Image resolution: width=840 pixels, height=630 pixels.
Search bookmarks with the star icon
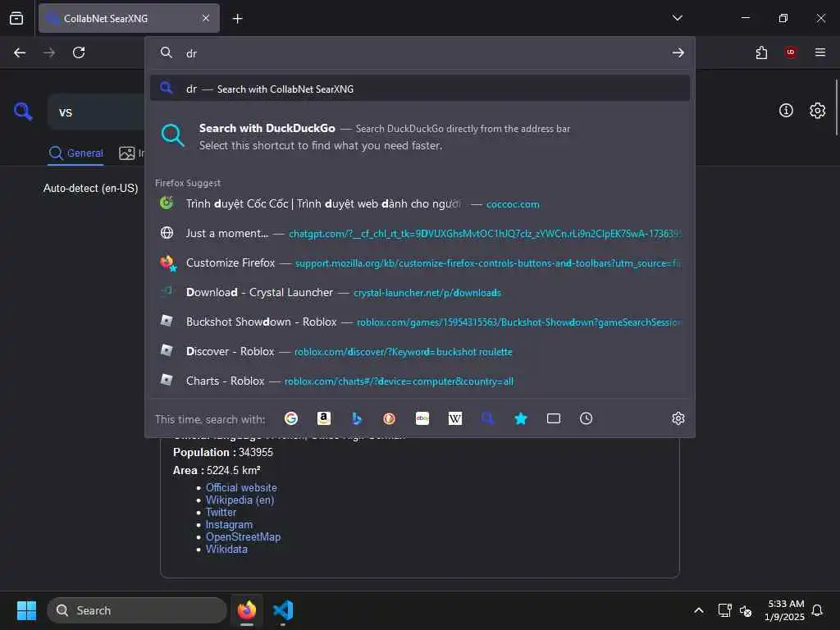(x=520, y=418)
